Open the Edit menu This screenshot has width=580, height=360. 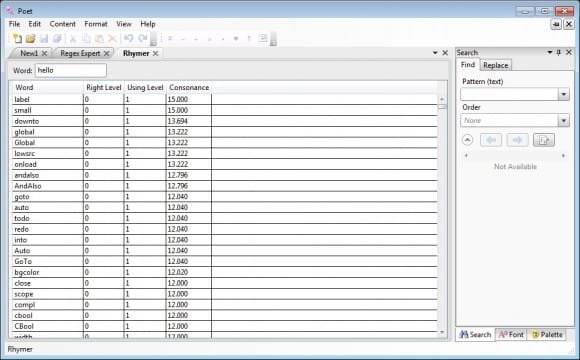coord(34,24)
